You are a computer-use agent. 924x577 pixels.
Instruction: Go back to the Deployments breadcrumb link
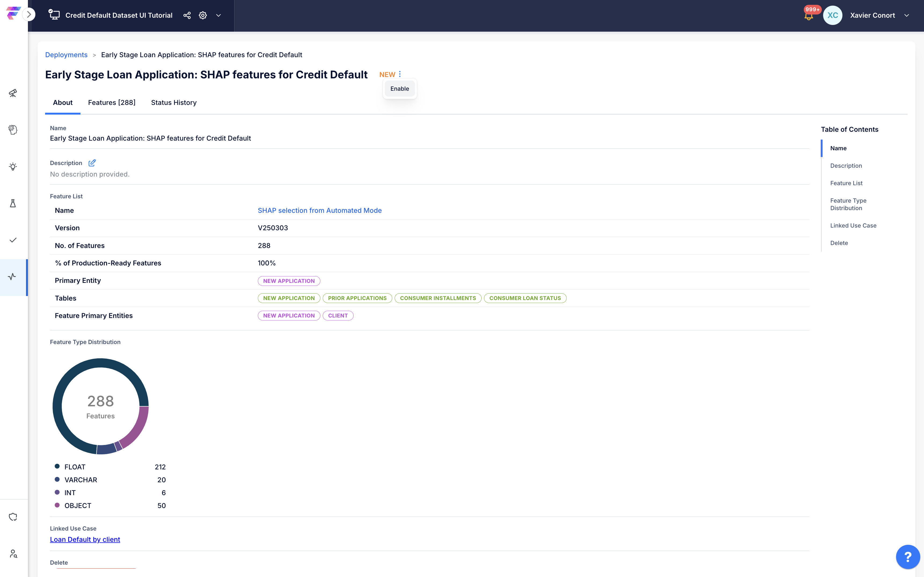coord(66,54)
